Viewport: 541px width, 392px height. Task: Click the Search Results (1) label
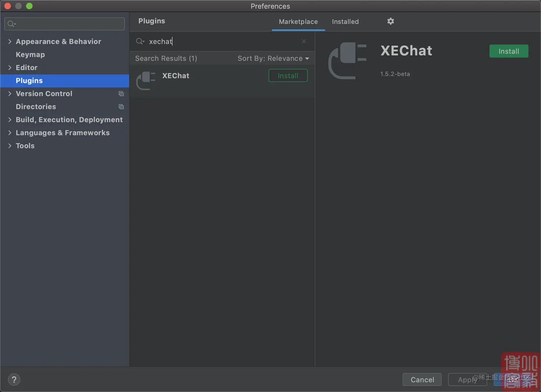(x=166, y=58)
